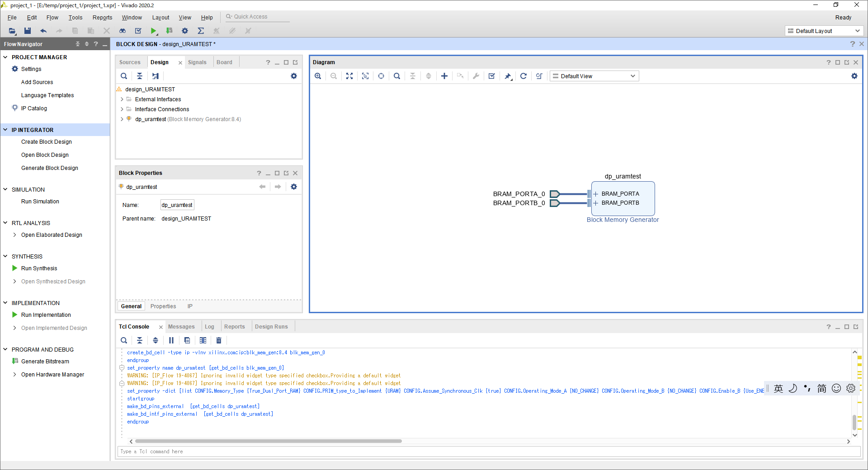Toggle the pin icon in Diagram toolbar
Screen dimensions: 868x470
tap(508, 76)
